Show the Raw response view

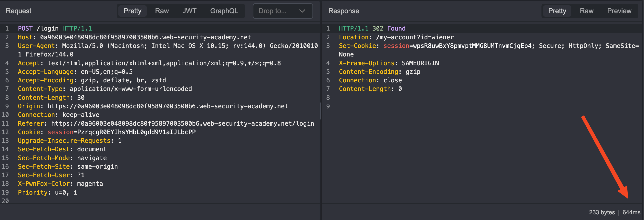coord(586,11)
